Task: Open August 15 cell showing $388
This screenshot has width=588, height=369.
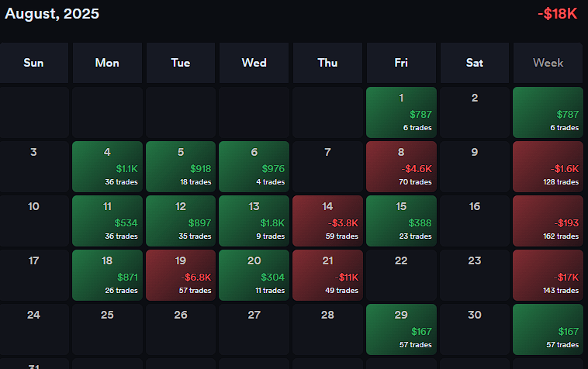Action: (x=401, y=220)
